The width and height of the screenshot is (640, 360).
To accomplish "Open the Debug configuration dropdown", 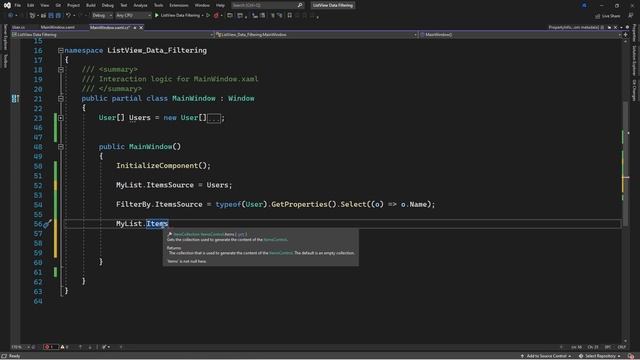I will click(102, 16).
